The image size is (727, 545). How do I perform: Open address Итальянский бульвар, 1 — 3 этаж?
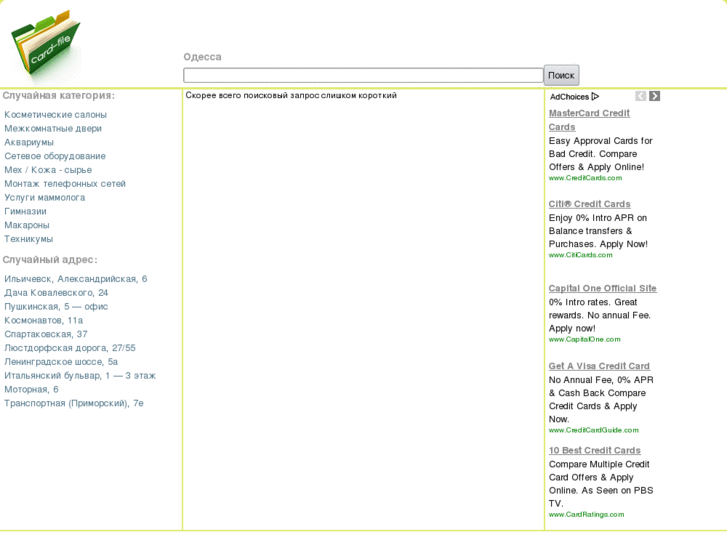[80, 376]
